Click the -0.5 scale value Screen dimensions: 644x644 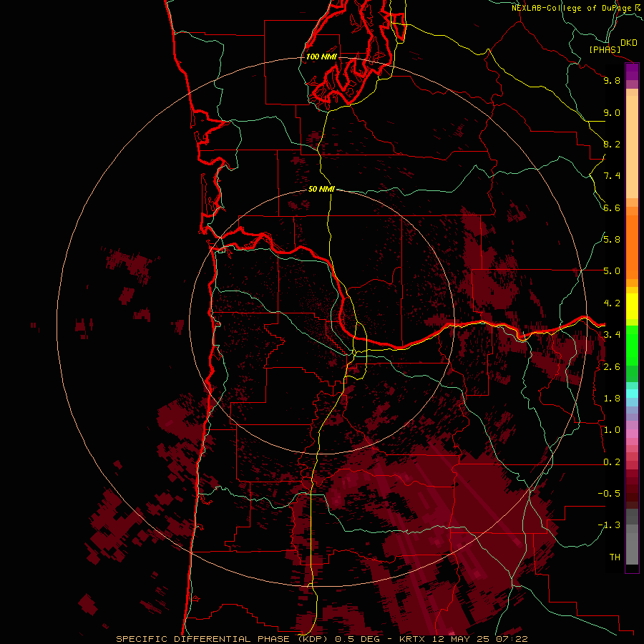609,494
